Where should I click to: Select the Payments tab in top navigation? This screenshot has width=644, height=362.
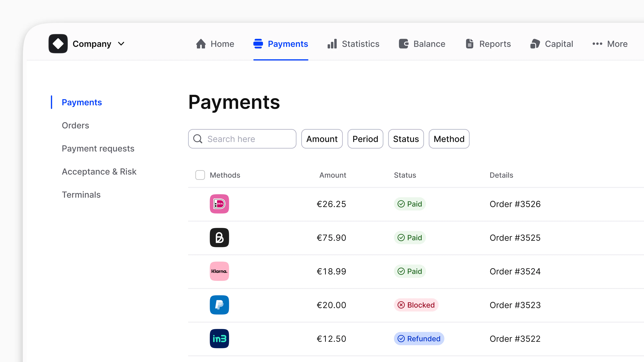[281, 44]
